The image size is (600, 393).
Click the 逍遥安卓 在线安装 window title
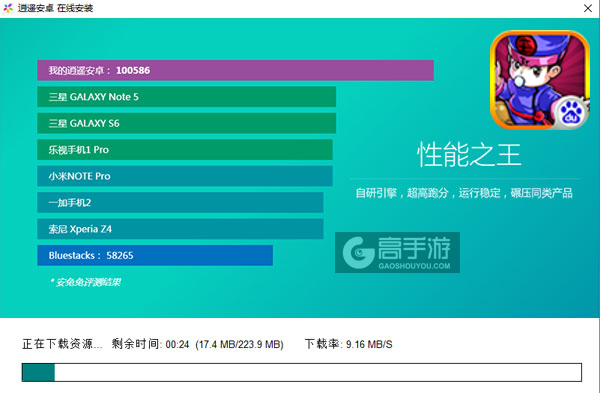coord(55,8)
